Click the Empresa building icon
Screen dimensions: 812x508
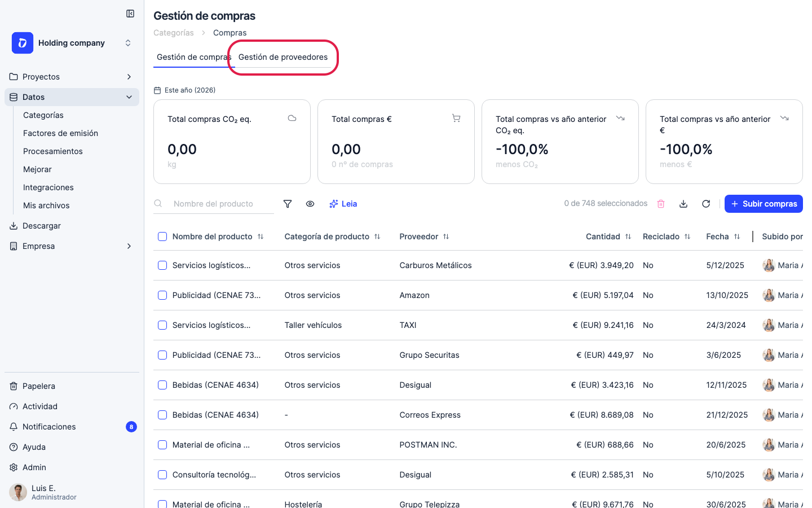pyautogui.click(x=14, y=246)
